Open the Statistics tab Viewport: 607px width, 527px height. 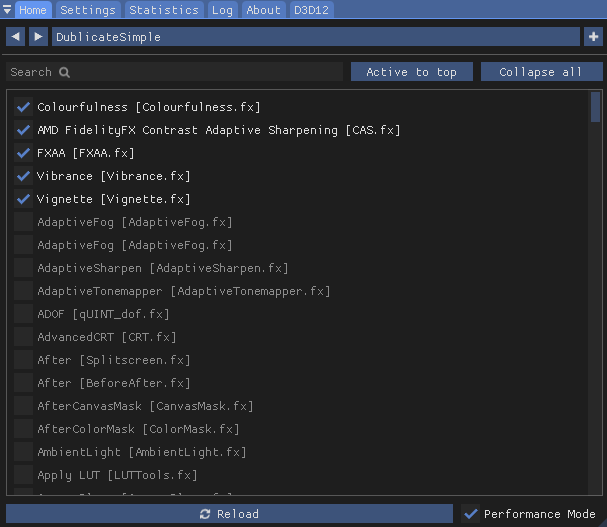[x=164, y=10]
